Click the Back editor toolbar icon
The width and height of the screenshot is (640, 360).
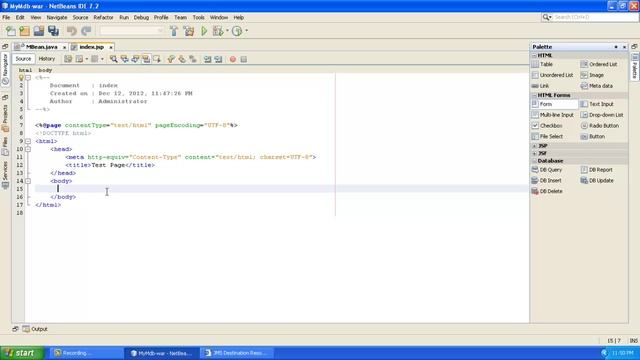79,59
